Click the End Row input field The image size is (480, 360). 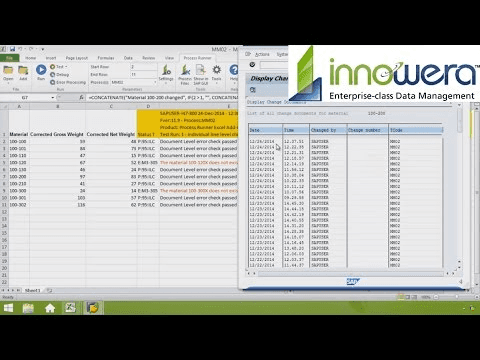tap(143, 74)
